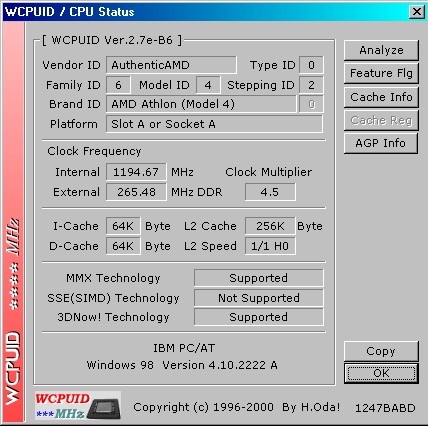Click the MMX Technology Supported field
Viewport: 428px width, 427px height.
point(259,278)
